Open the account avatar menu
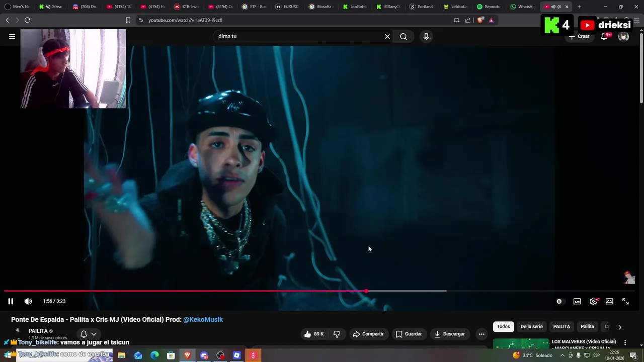 [623, 36]
